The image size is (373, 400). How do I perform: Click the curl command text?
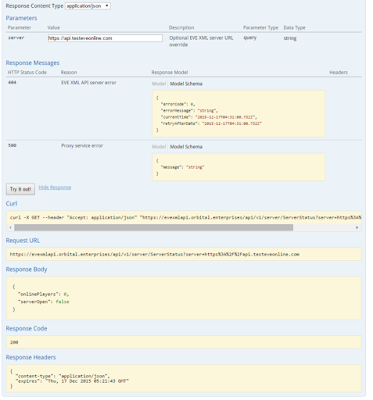click(186, 217)
